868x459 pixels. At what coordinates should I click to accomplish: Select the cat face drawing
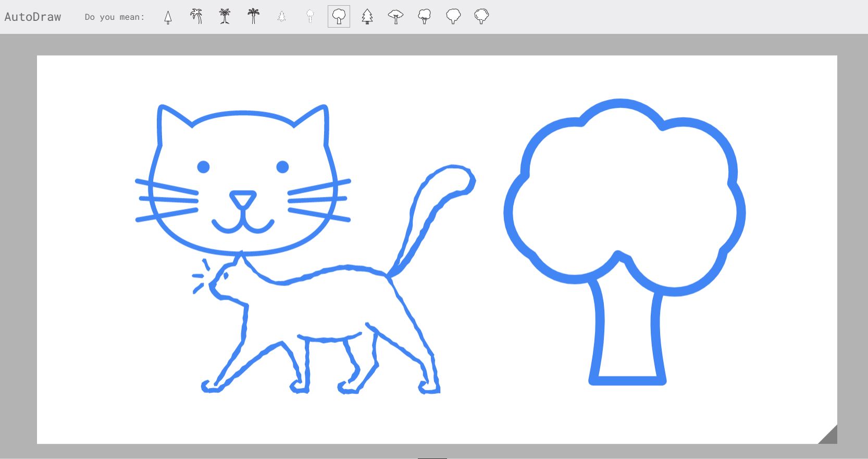[243, 180]
